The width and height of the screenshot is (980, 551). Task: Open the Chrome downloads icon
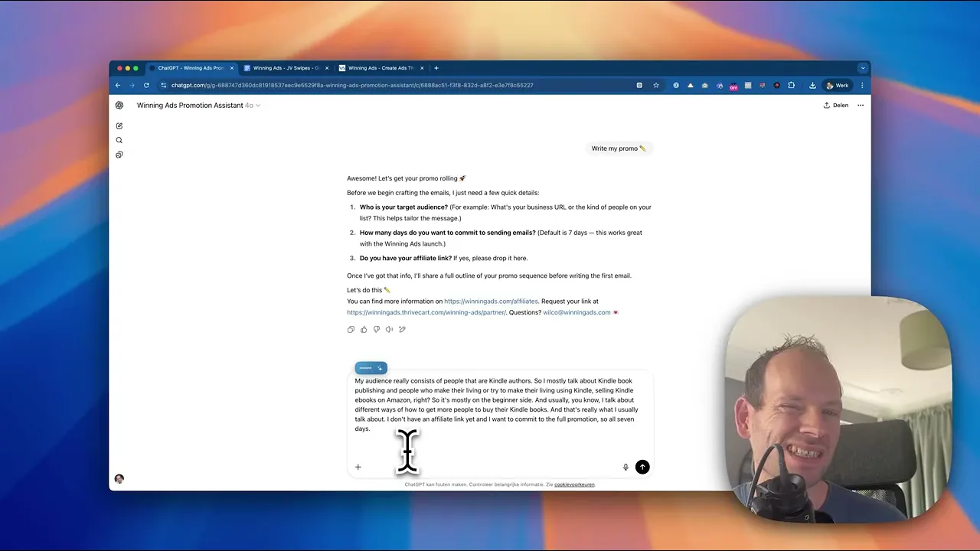812,86
